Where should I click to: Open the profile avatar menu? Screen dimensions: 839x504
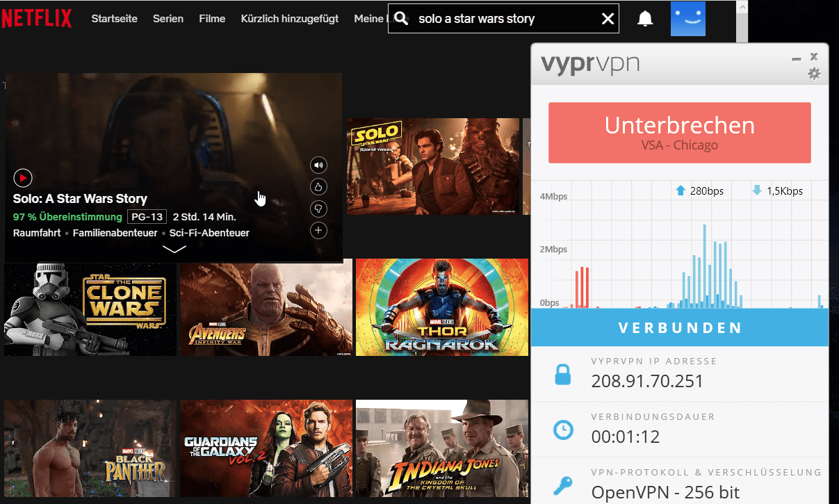(688, 19)
